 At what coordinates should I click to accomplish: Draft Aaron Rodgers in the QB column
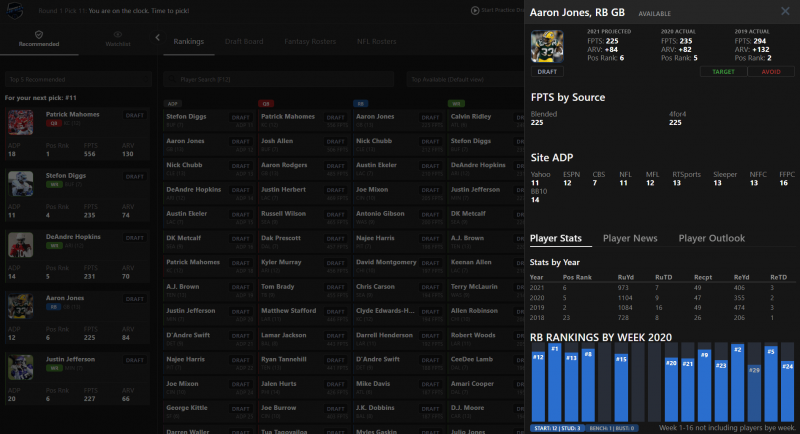pyautogui.click(x=336, y=166)
